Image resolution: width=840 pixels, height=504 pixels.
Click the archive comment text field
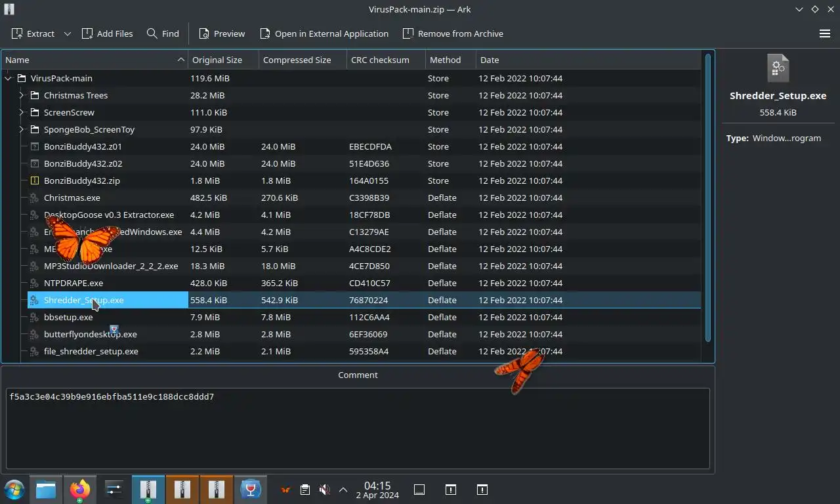coord(358,428)
